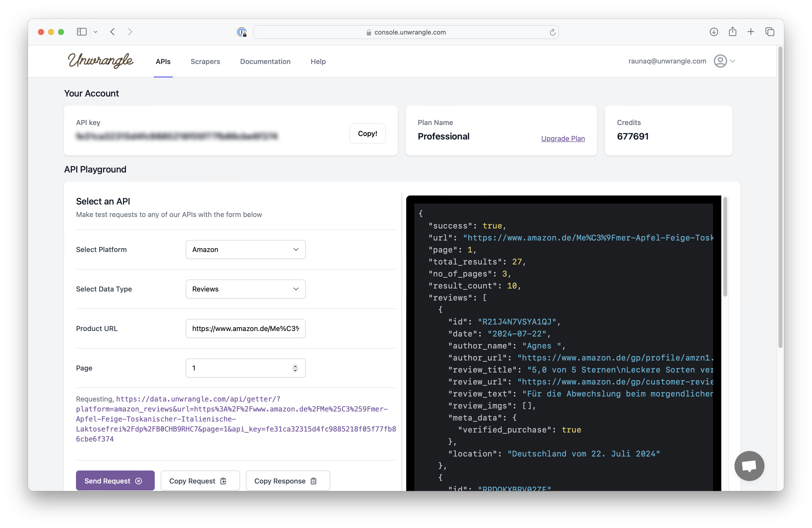Viewport: 812px width, 528px height.
Task: Toggle the Safari sidebar icon
Action: tap(81, 32)
